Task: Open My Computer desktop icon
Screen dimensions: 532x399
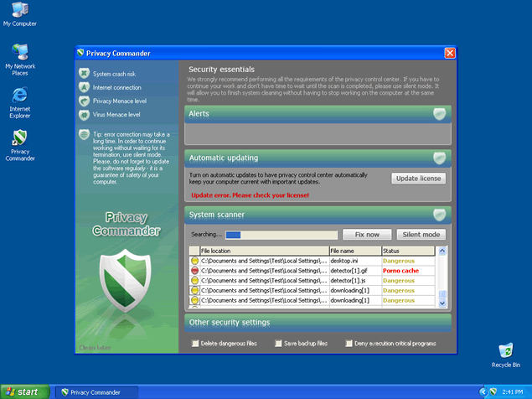Action: 19,11
